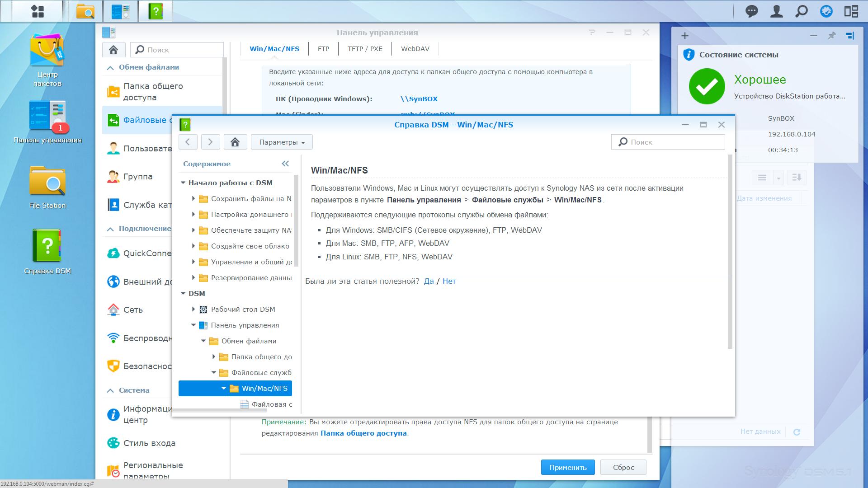The image size is (868, 488).
Task: Open the DSM main menu icon
Action: (38, 11)
